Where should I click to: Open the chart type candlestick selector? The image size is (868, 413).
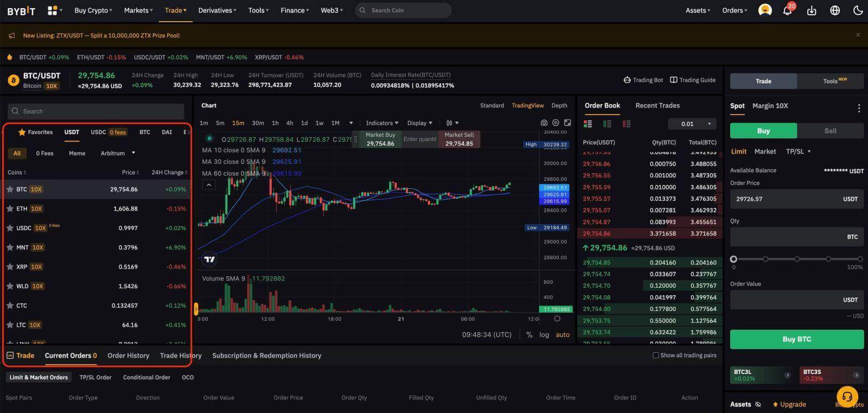452,123
